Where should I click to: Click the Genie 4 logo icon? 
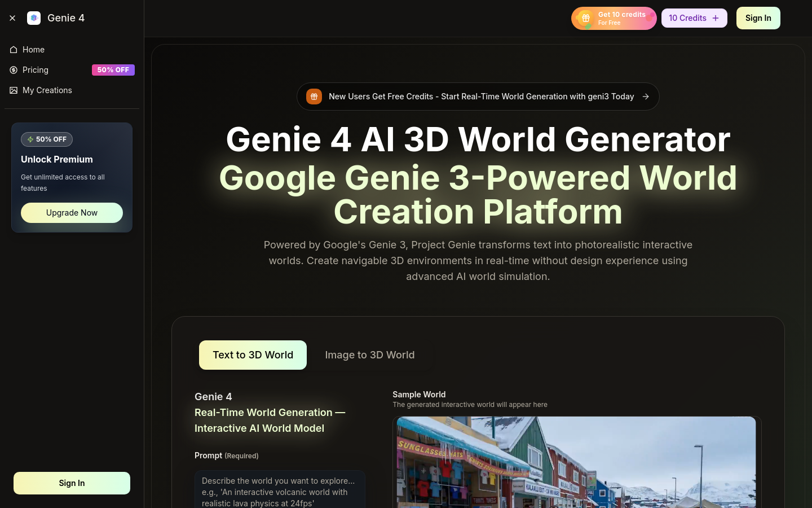click(x=34, y=18)
